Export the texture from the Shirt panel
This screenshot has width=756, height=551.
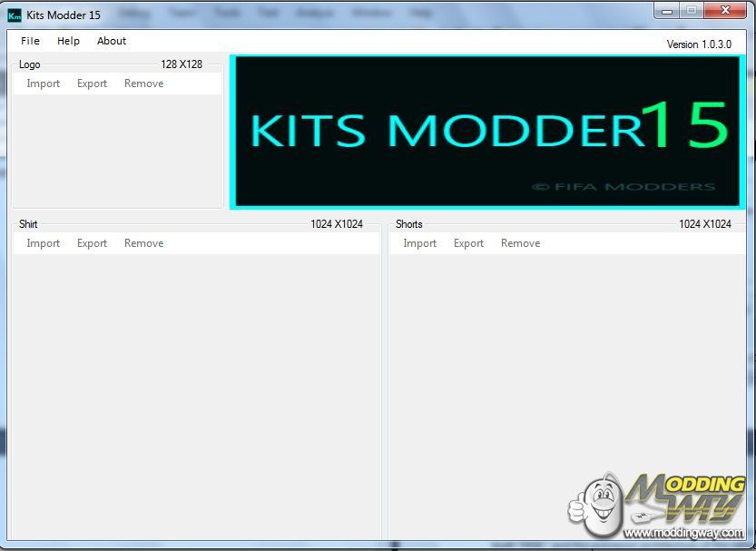coord(92,243)
